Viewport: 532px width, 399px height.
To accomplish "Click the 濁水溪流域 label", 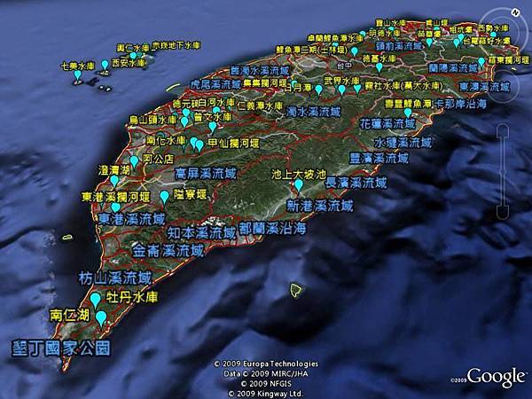I will click(x=313, y=112).
